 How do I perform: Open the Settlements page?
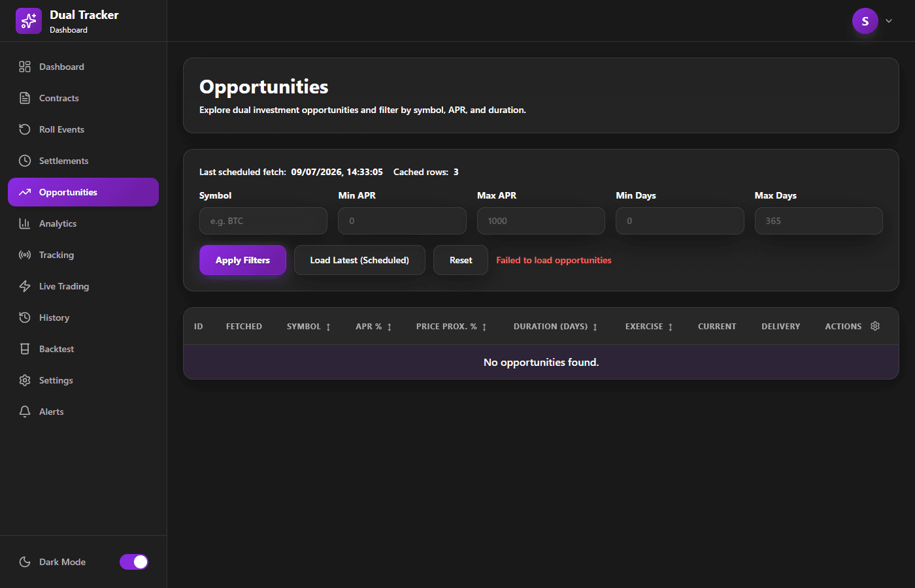[83, 161]
